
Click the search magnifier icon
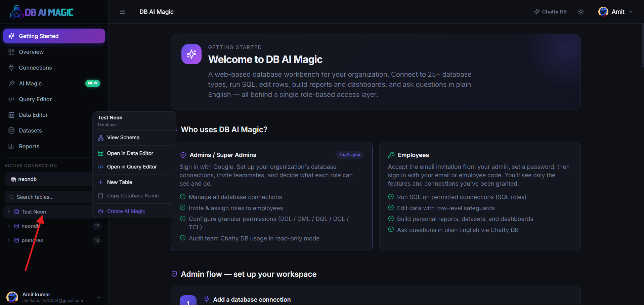[12, 197]
